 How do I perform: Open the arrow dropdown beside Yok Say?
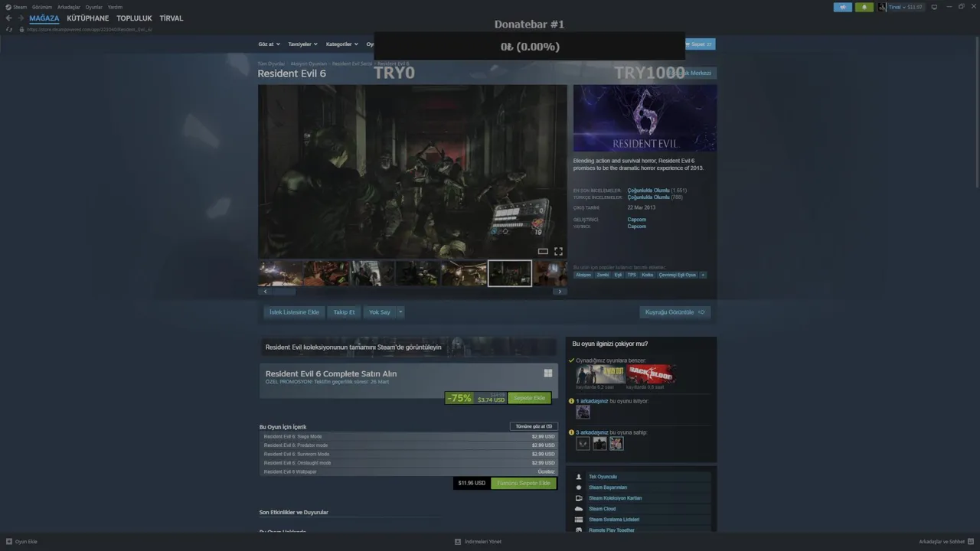400,312
